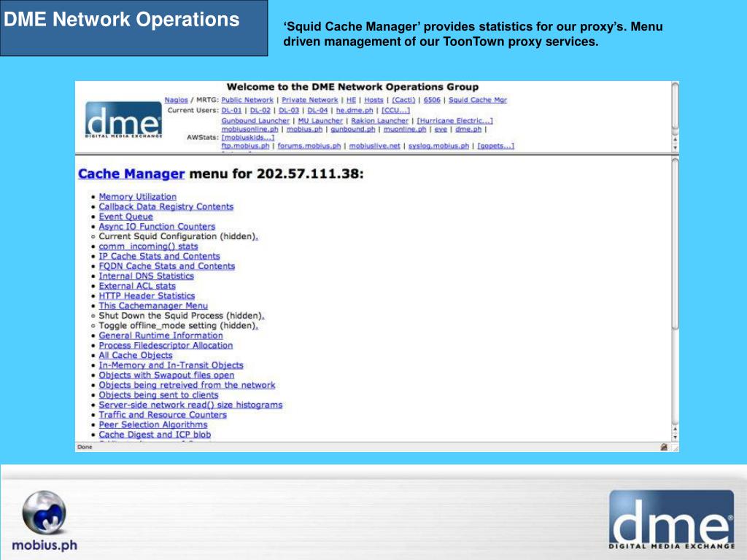This screenshot has width=747, height=560.
Task: Open Server-side network read() size histograms
Action: 190,405
